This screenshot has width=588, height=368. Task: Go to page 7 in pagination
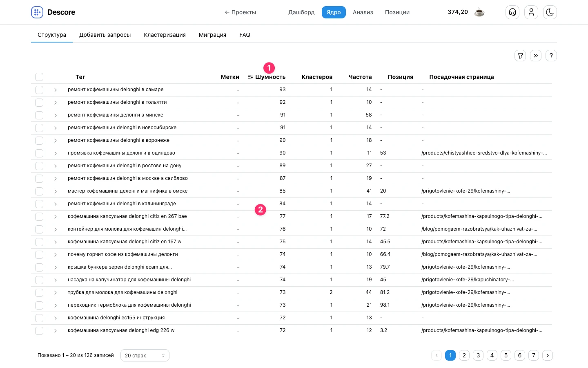tap(534, 355)
